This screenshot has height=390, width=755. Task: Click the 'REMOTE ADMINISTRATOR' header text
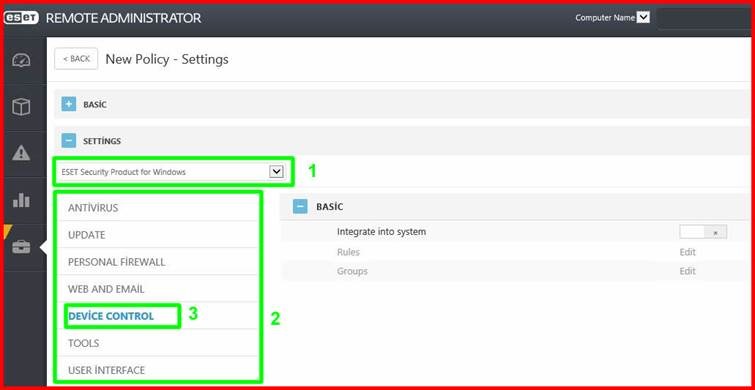(x=123, y=18)
